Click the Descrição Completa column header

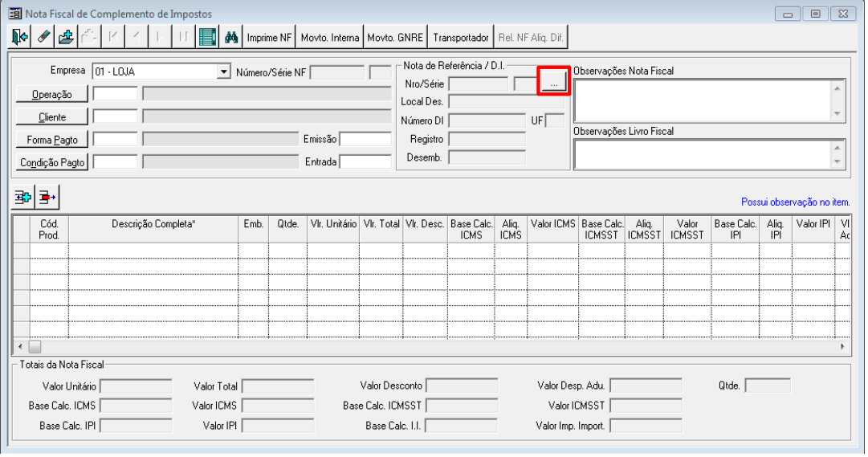click(x=153, y=230)
